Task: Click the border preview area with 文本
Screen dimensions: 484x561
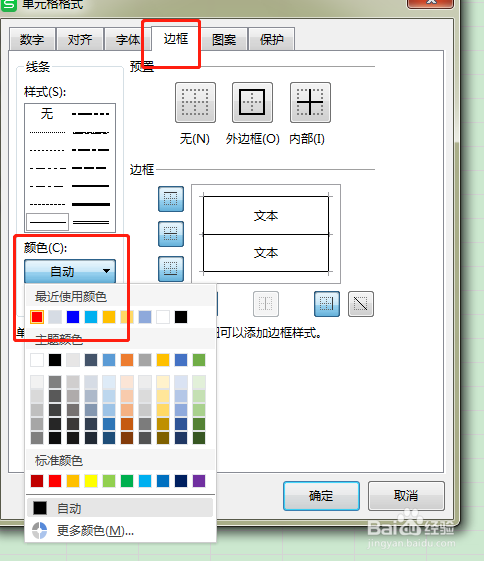Action: coord(266,234)
